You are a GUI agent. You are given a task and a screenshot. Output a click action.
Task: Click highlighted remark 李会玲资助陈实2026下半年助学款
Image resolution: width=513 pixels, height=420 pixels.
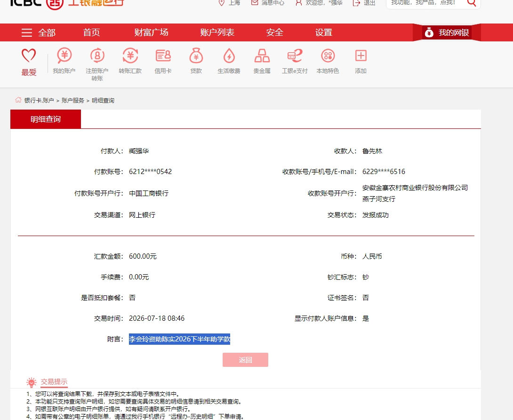(180, 339)
